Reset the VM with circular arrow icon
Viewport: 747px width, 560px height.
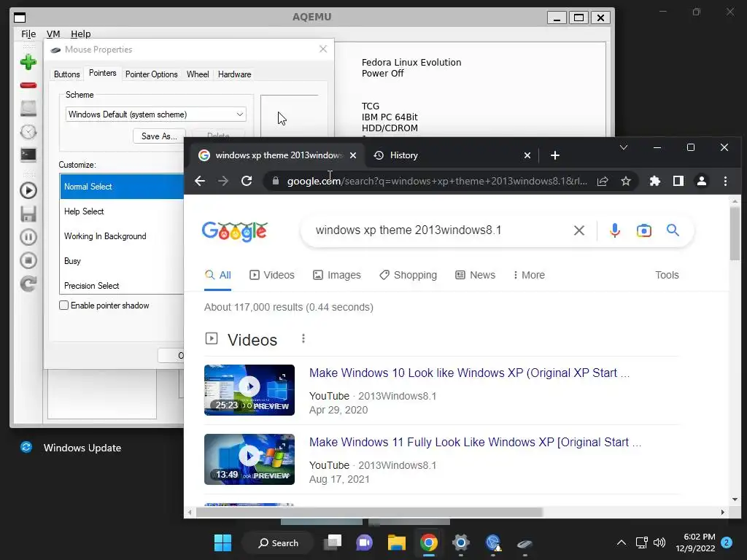[x=28, y=284]
